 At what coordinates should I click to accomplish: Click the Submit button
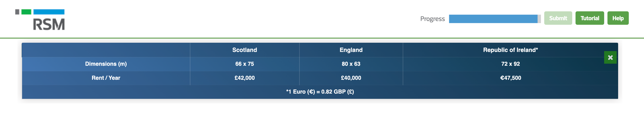(558, 18)
